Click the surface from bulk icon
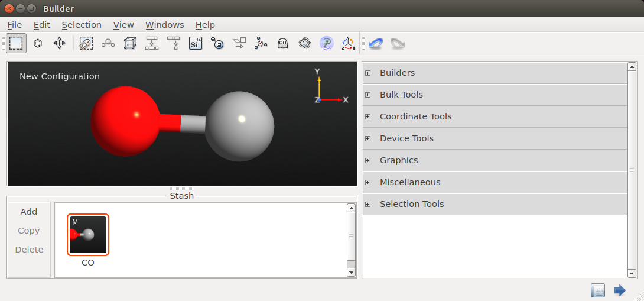 (152, 43)
